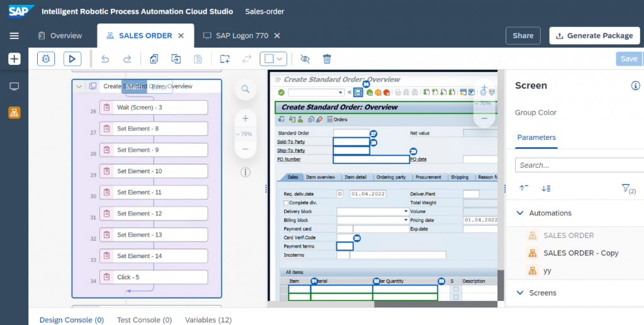Switch to the SAP Logon 770 tab
644x325 pixels.
coord(236,36)
